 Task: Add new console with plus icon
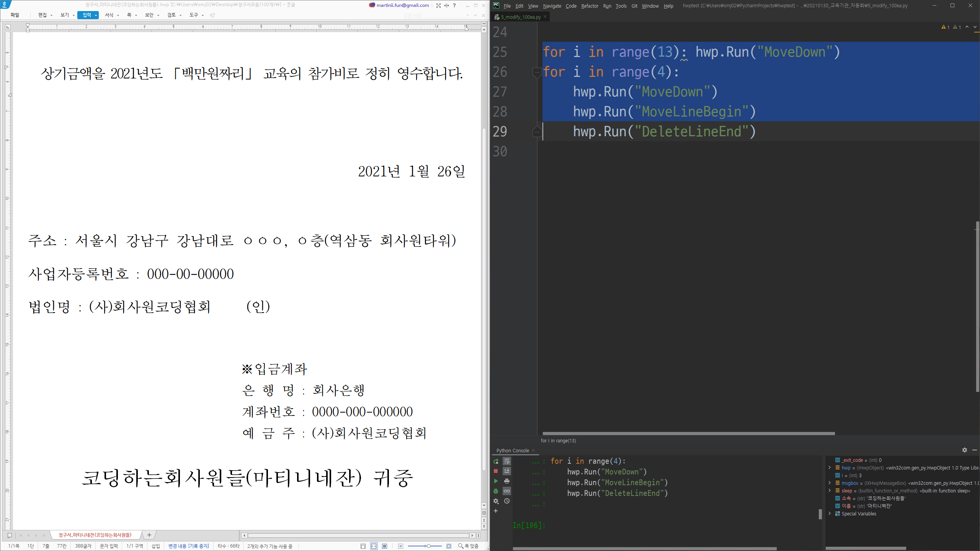(x=496, y=511)
